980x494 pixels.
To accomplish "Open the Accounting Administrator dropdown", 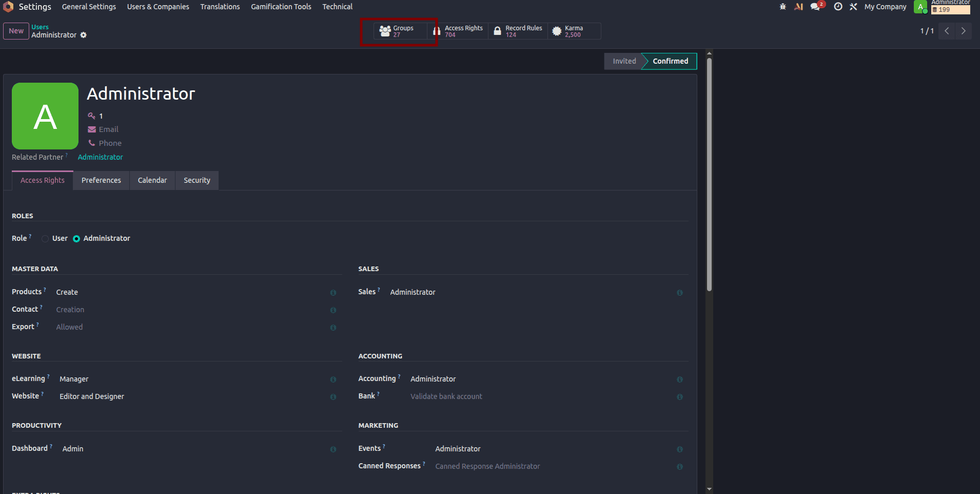I will click(x=541, y=379).
